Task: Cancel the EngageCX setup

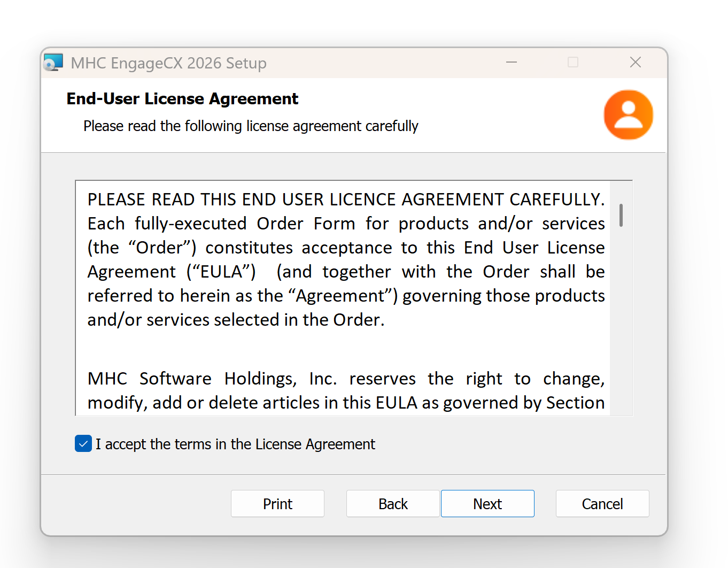Action: (602, 503)
